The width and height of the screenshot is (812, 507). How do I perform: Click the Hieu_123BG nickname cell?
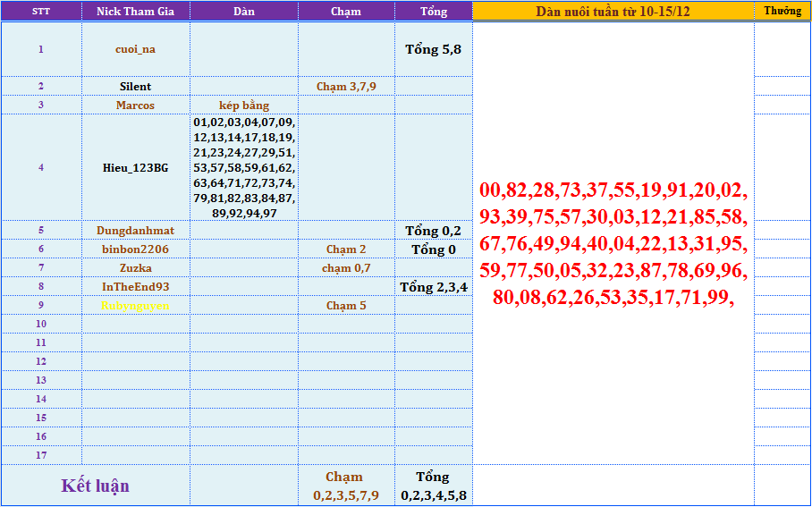click(x=135, y=167)
